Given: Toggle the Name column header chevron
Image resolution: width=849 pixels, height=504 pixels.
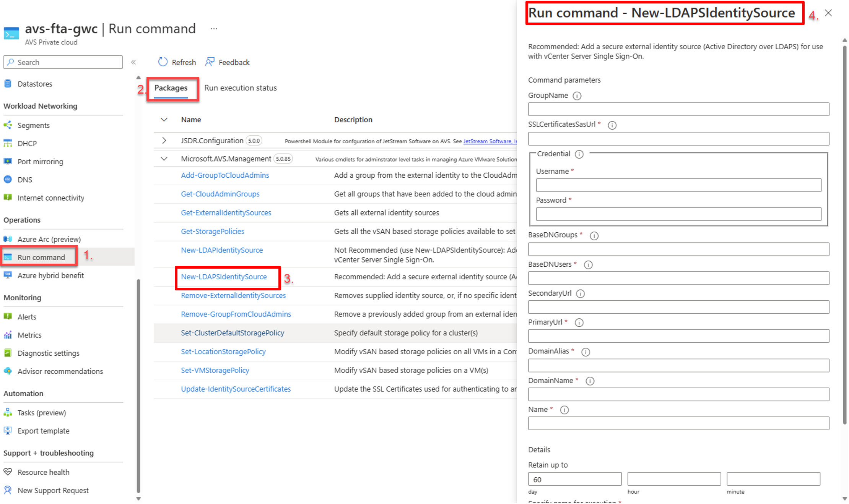Looking at the screenshot, I should (x=164, y=120).
